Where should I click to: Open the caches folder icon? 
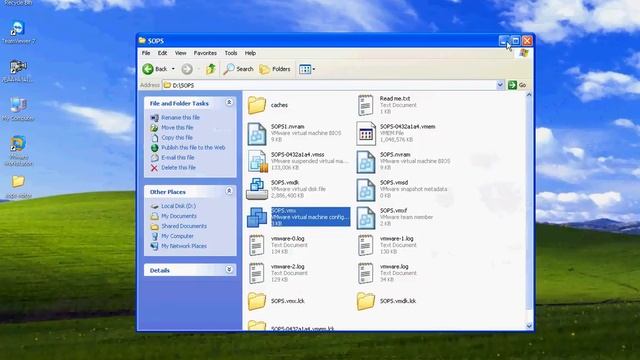(x=257, y=105)
